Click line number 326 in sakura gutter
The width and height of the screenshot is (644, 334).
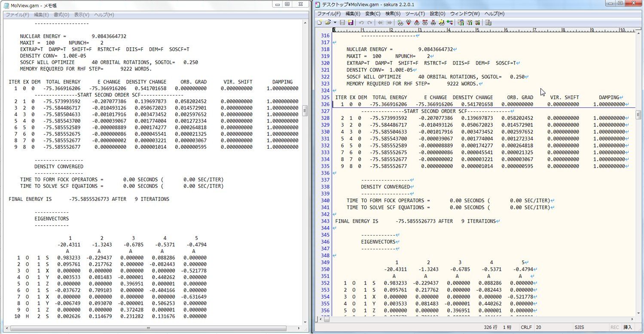click(325, 104)
